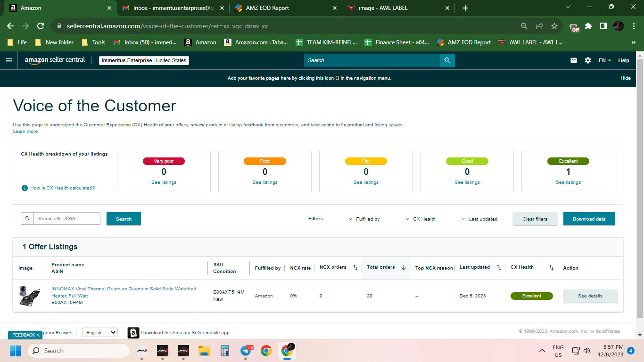Expand the CX Health filter

point(421,219)
